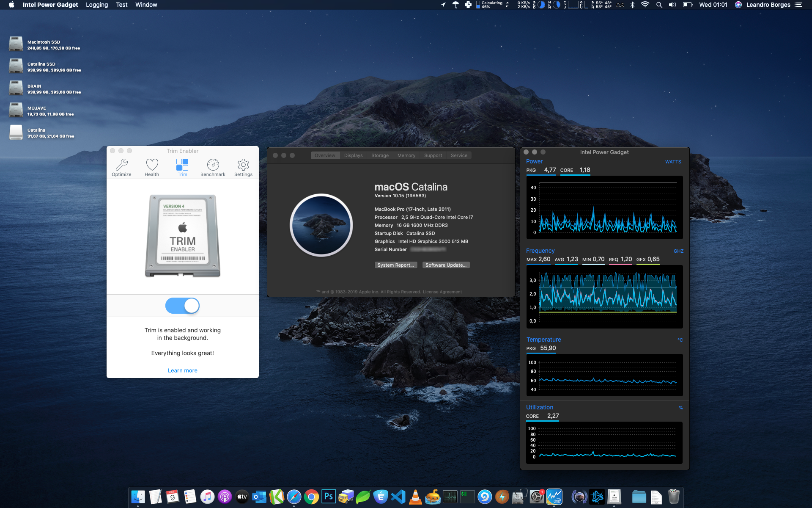Click the Trim Enabler SSD illustration
This screenshot has height=508, width=812.
[x=183, y=236]
